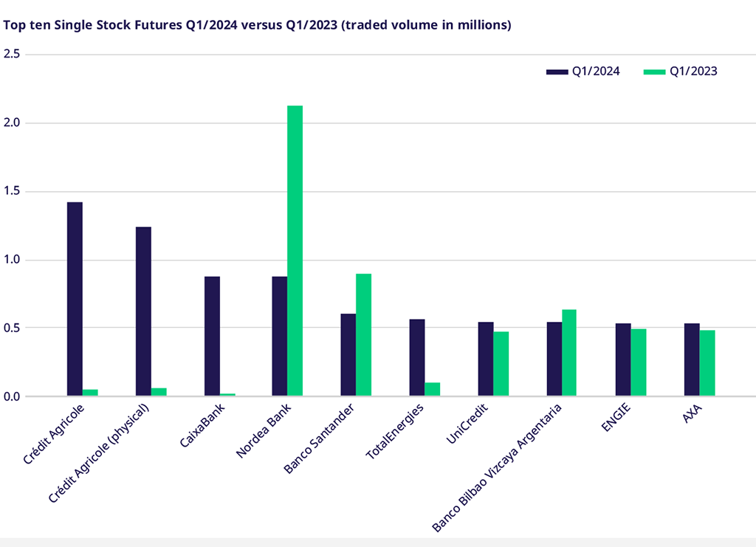The width and height of the screenshot is (756, 547).
Task: Click Banco Bilbao Vizcaya Argentaria axis label
Action: coord(497,467)
